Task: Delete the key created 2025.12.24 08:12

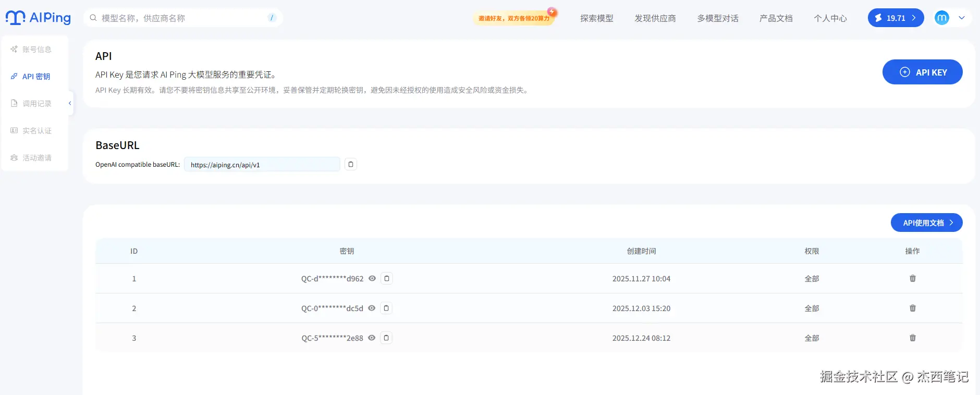Action: tap(913, 338)
